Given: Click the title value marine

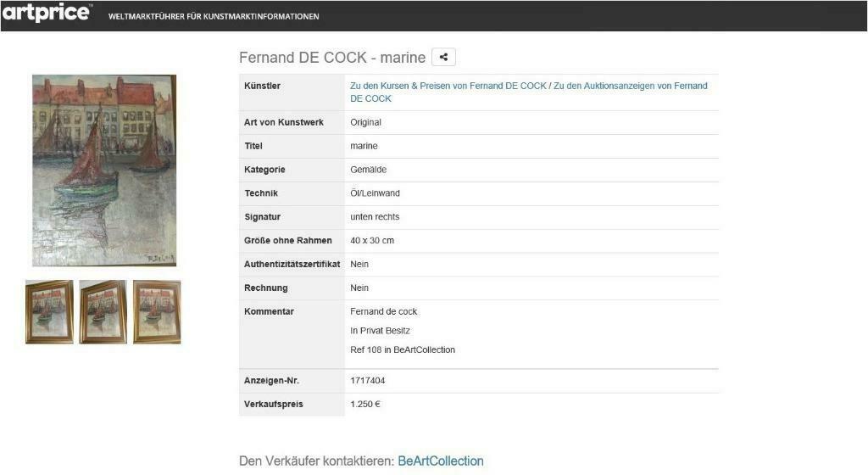Looking at the screenshot, I should [364, 146].
